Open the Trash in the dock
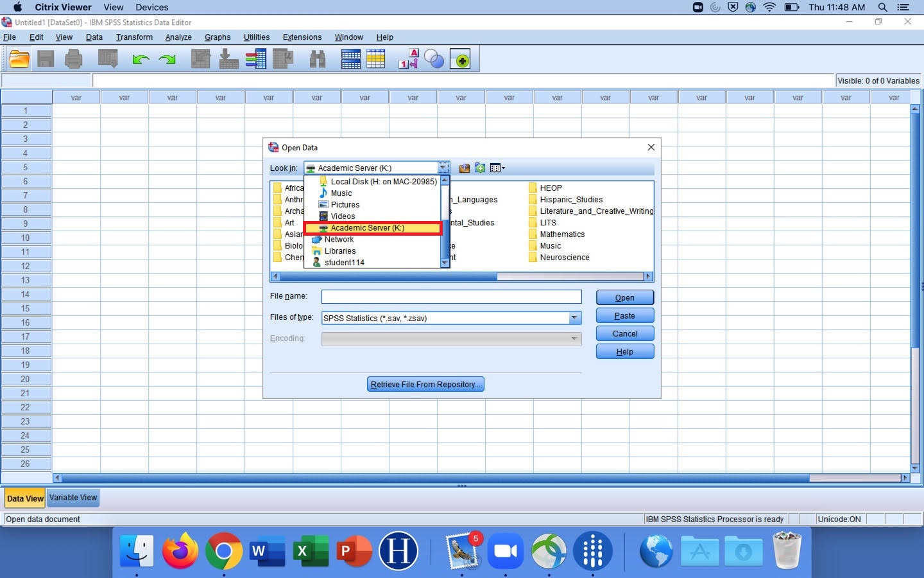924x578 pixels. click(x=787, y=551)
